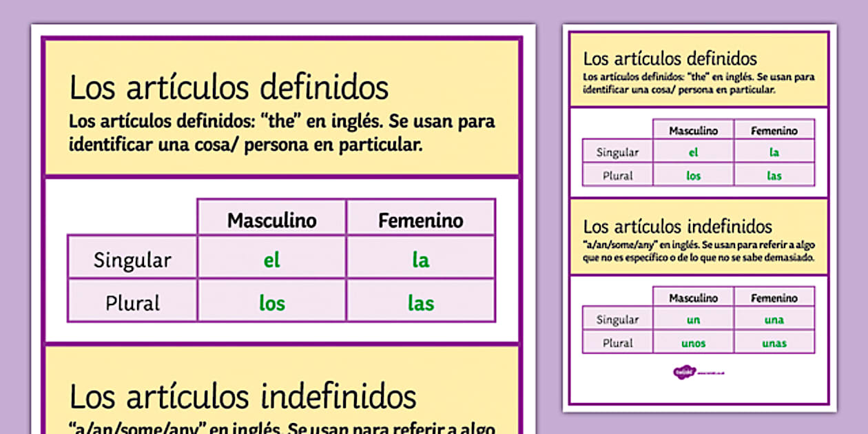Select the green "el" article cell
Screen dimensions: 868x434
click(x=271, y=260)
